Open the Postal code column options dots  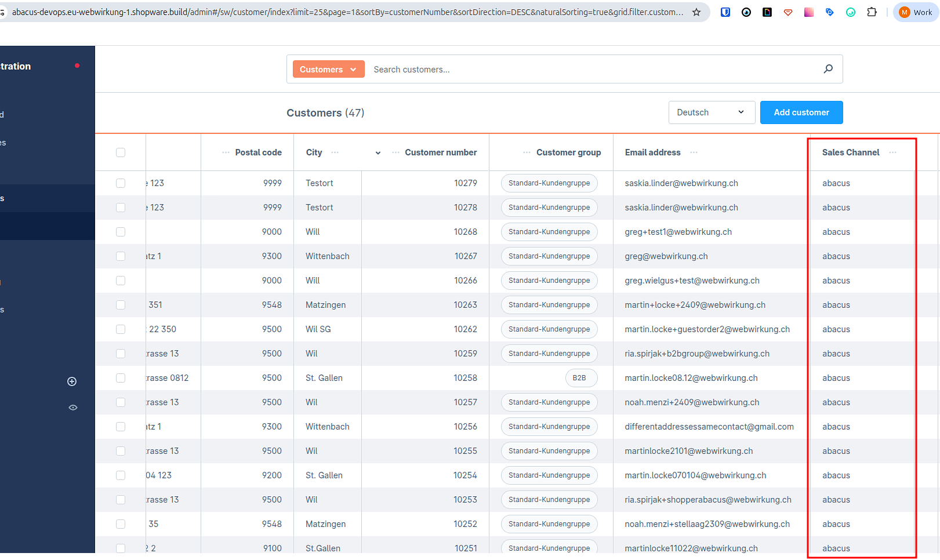click(226, 152)
